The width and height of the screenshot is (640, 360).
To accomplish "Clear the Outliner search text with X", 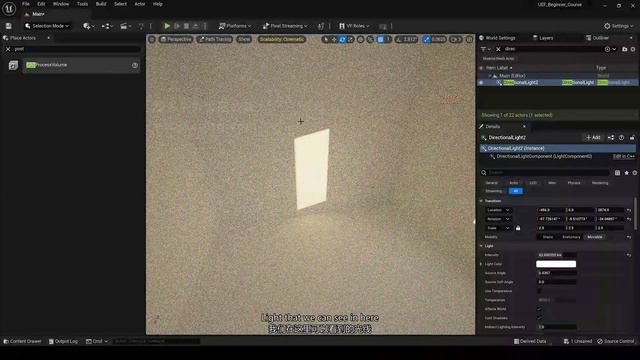I will [x=498, y=49].
